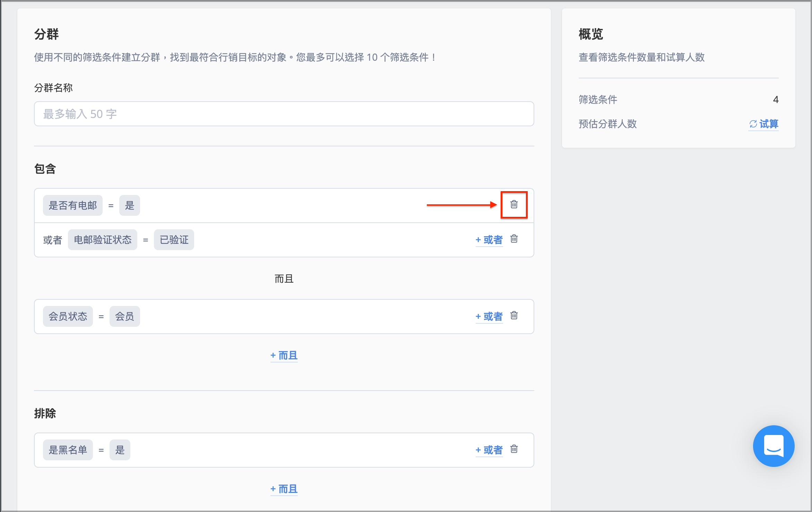Change the 会员 value chip
The width and height of the screenshot is (812, 512).
125,316
